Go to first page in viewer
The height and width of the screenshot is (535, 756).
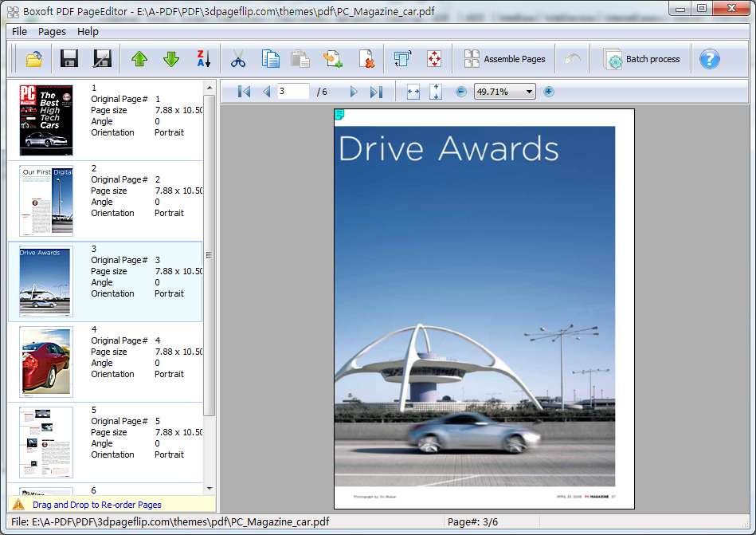coord(244,92)
